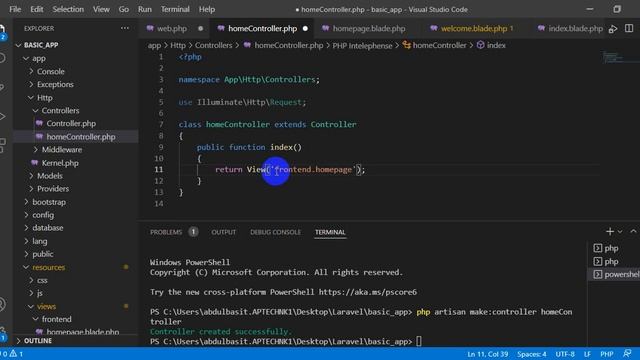
Task: Switch to the DEBUG CONSOLE panel tab
Action: pyautogui.click(x=276, y=232)
